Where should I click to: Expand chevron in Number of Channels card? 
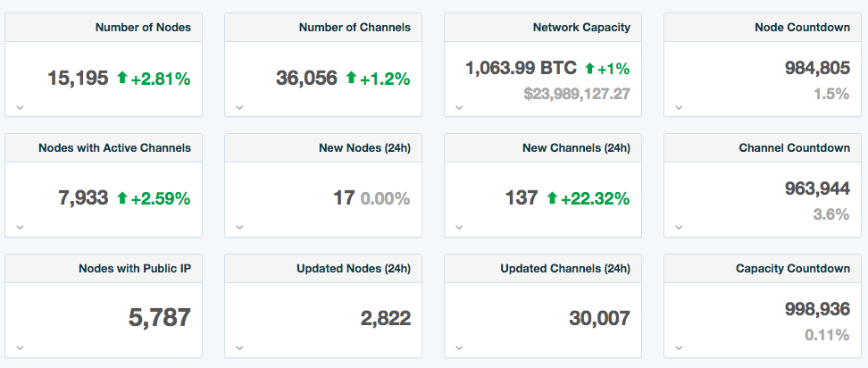(x=239, y=107)
